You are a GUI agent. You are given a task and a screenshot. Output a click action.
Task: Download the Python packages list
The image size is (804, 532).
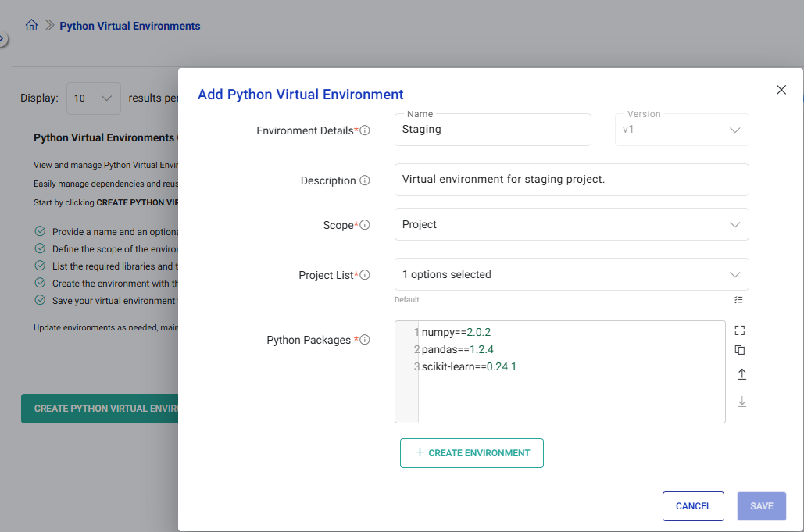pyautogui.click(x=741, y=402)
